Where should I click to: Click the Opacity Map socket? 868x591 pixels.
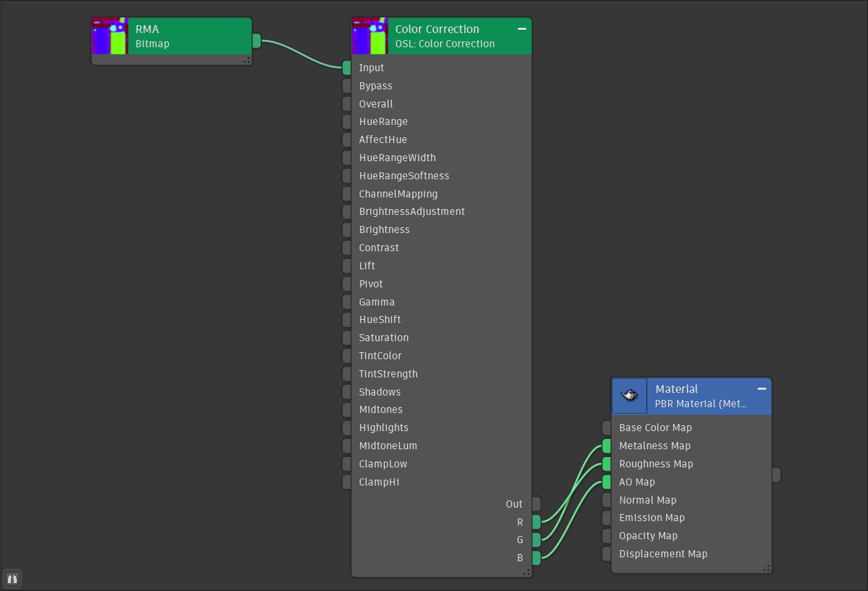pos(607,536)
